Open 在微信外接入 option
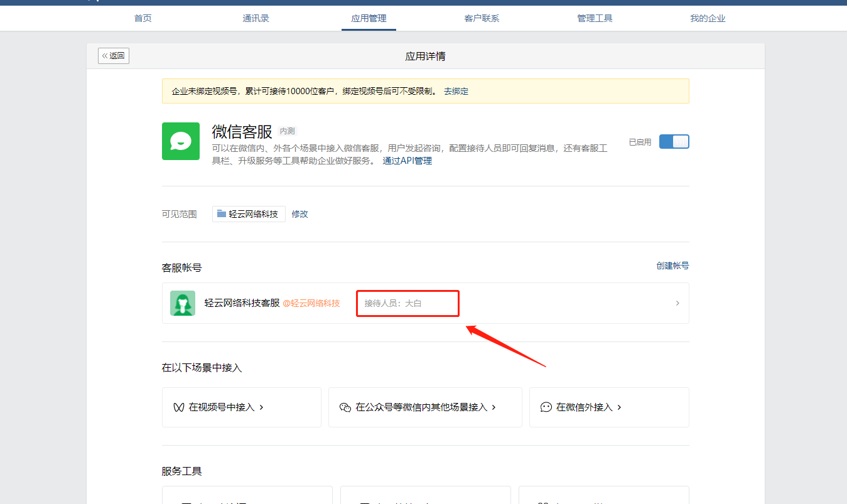 (x=609, y=407)
